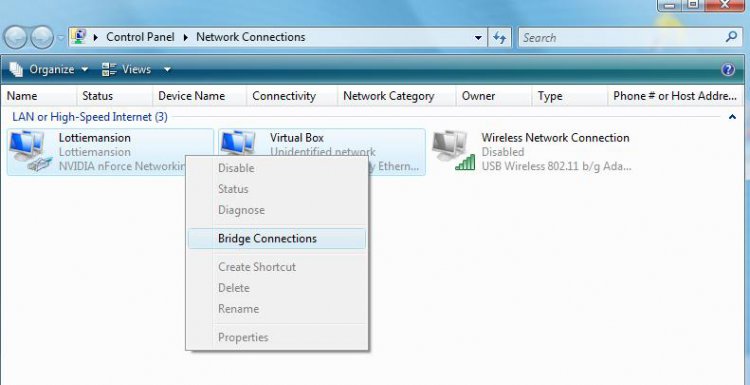
Task: Open the address bar history dropdown
Action: 478,38
